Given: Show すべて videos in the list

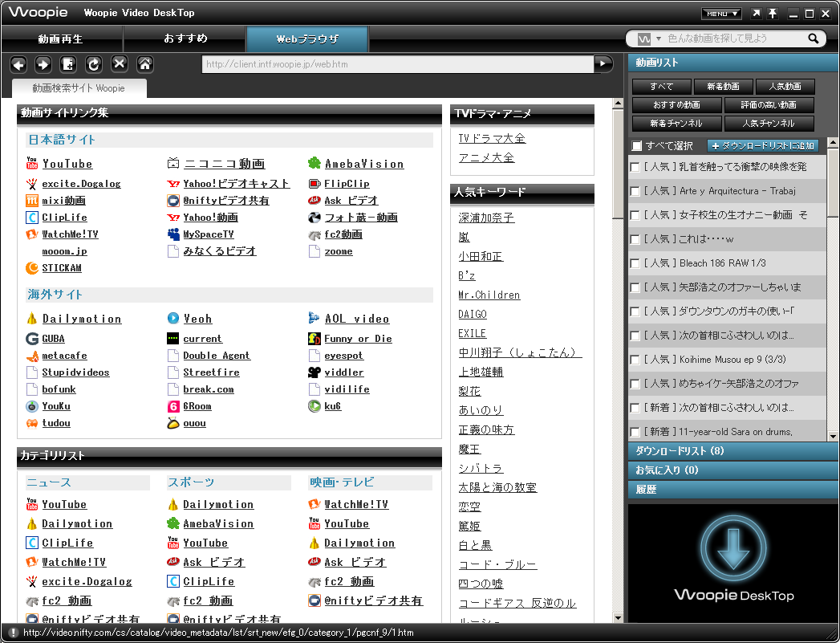Looking at the screenshot, I should 662,86.
